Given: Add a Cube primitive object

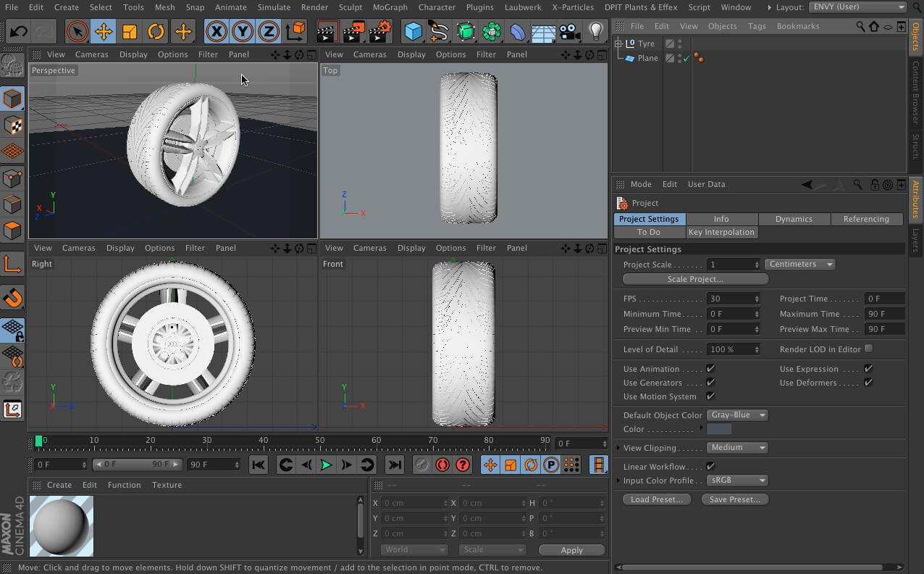Looking at the screenshot, I should coord(413,32).
